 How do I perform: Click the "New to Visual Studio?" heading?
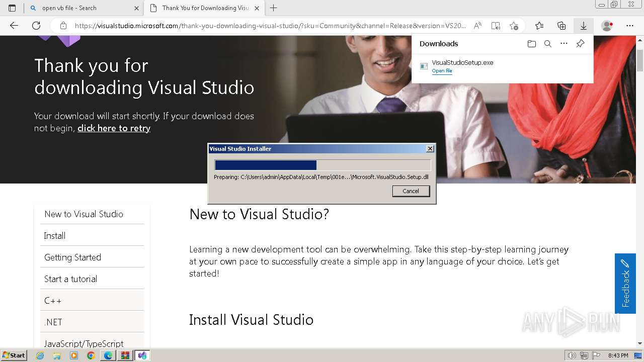pos(259,214)
